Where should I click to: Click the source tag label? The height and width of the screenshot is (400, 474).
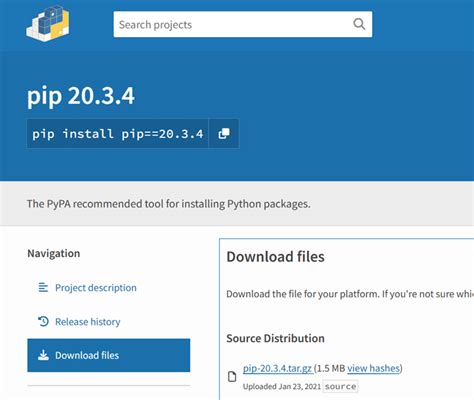coord(340,386)
